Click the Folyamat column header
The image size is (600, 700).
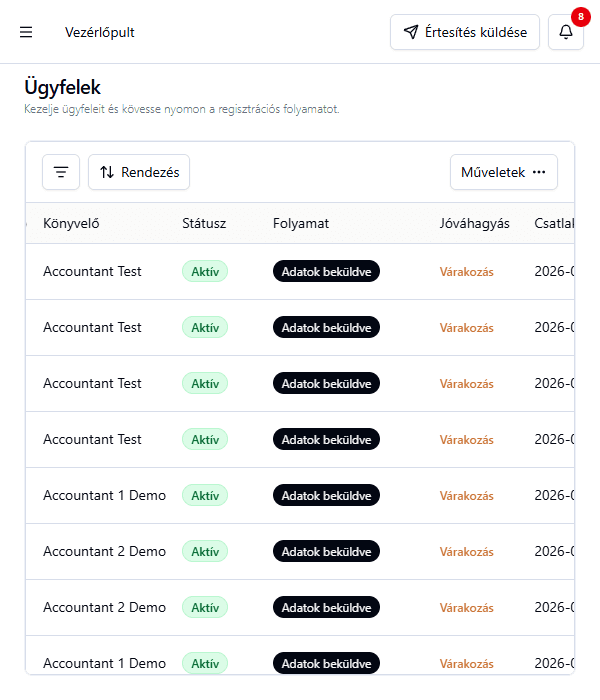point(301,223)
